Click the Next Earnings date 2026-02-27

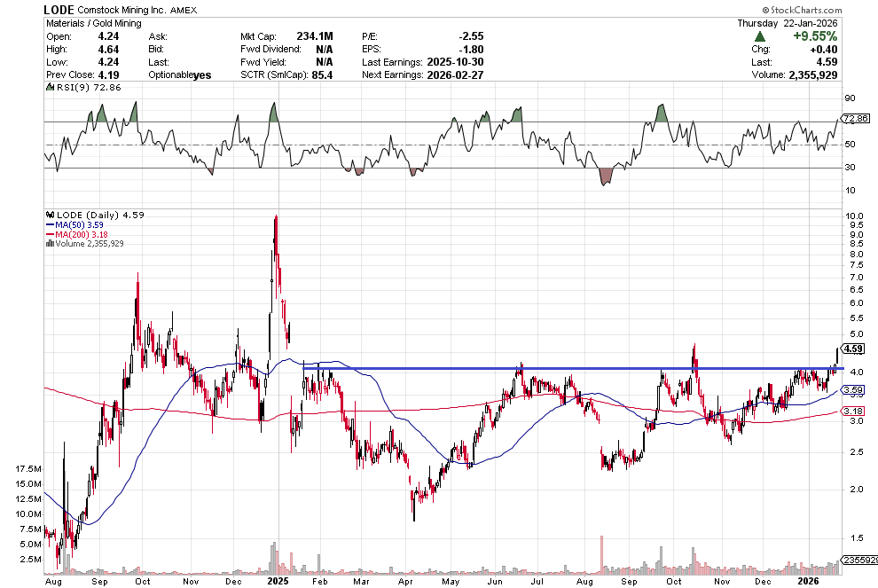455,75
